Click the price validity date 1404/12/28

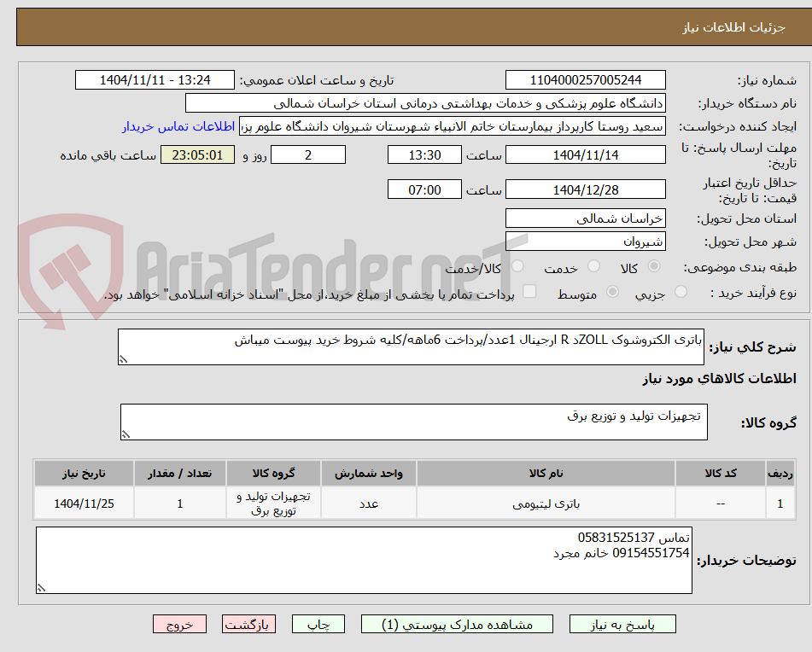pos(585,189)
